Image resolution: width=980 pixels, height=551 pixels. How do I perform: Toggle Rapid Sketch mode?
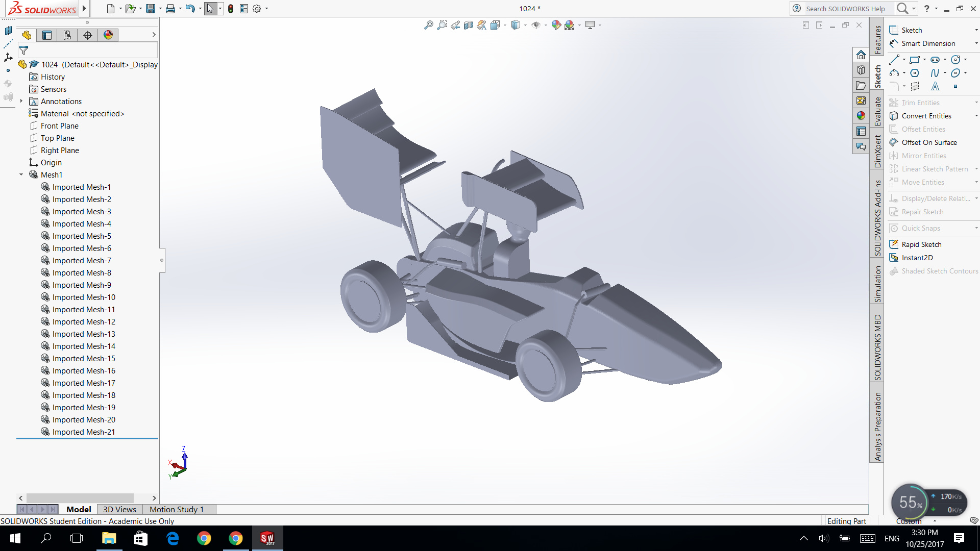coord(921,244)
